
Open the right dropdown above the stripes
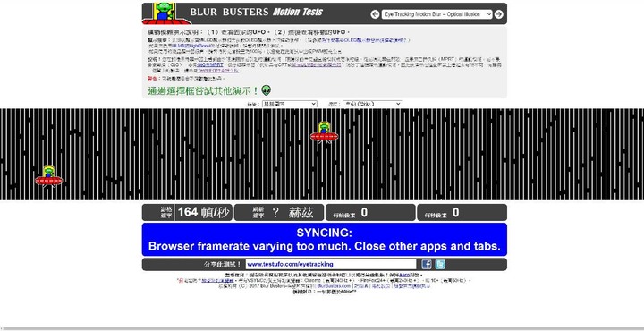click(372, 105)
